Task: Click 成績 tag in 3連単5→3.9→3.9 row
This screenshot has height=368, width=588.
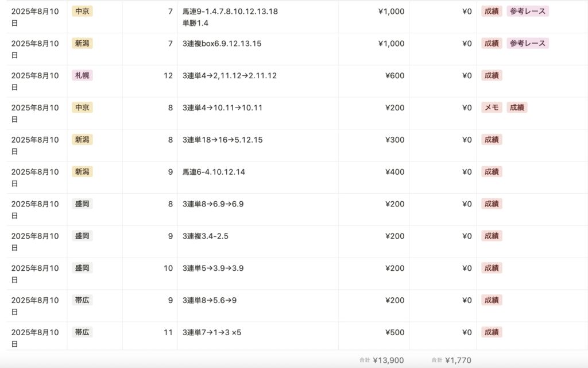Action: click(492, 268)
